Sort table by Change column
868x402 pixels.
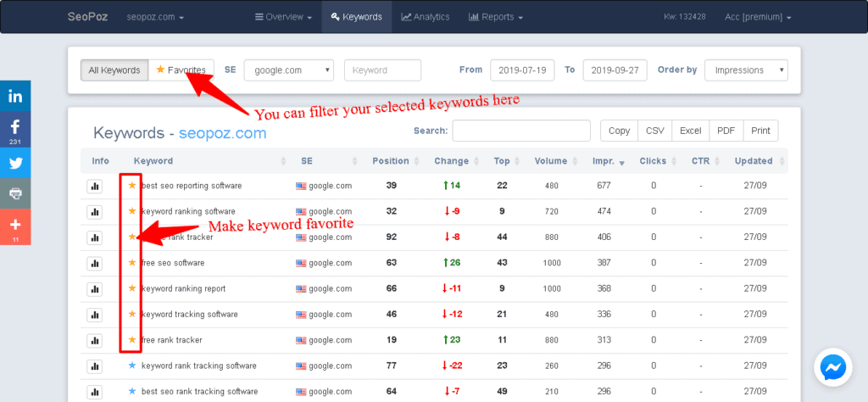(x=456, y=161)
